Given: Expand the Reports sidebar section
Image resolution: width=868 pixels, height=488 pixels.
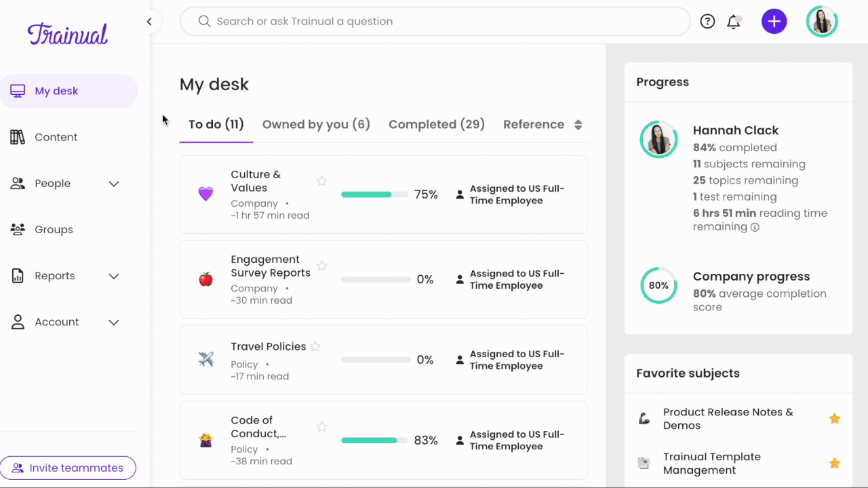Looking at the screenshot, I should click(x=114, y=276).
